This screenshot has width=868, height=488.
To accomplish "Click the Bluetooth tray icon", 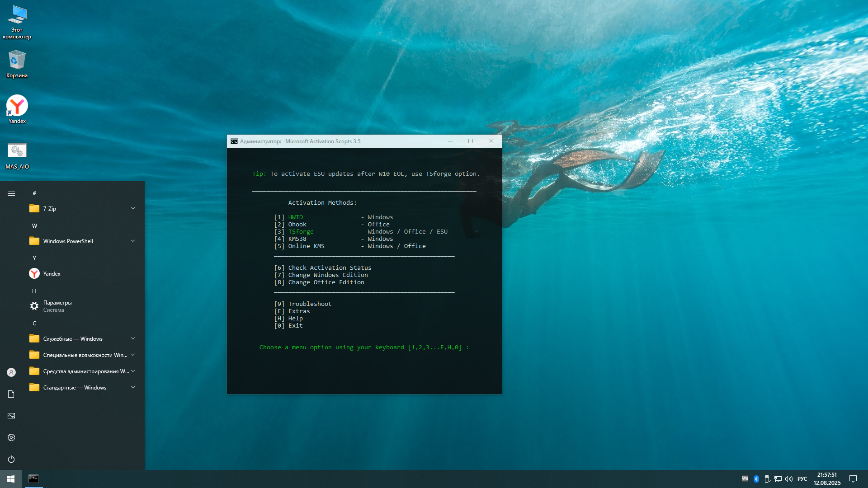I will 756,479.
